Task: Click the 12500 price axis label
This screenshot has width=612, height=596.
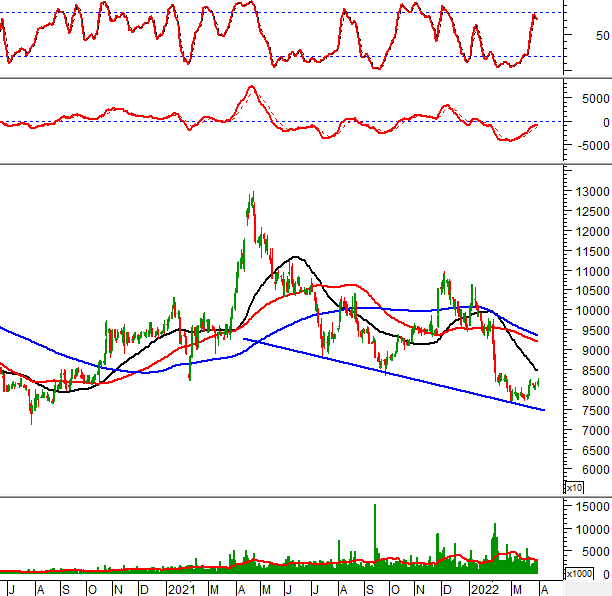Action: (592, 212)
